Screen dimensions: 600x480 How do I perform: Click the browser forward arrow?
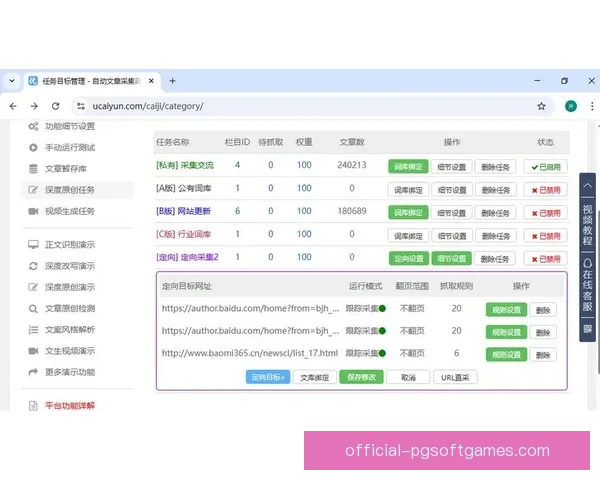(x=34, y=106)
